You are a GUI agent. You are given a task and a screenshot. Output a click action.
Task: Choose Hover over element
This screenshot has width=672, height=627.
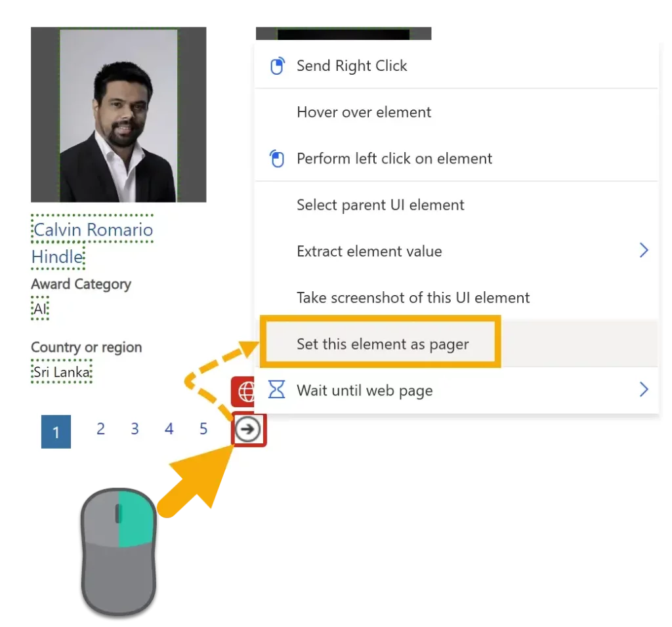tap(364, 112)
